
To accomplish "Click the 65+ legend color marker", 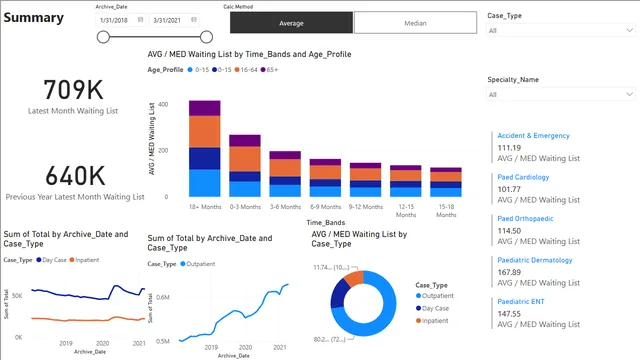I will tap(263, 70).
